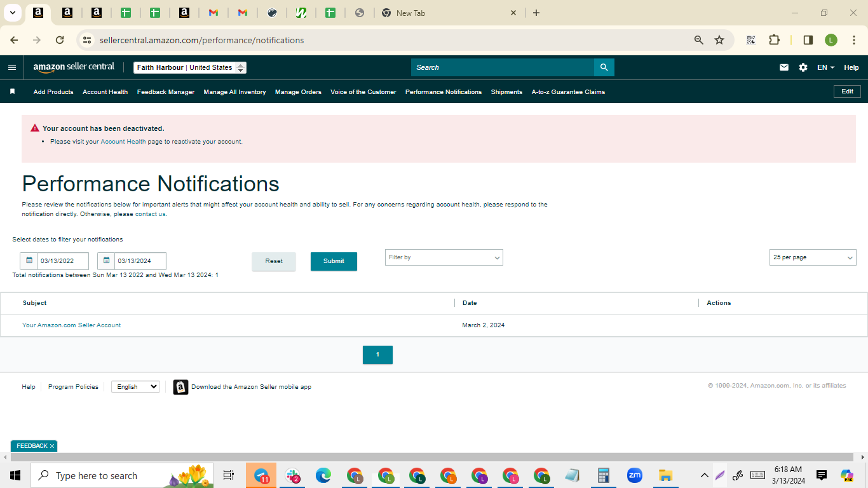
Task: Open Voice of the Customer menu item
Action: [363, 91]
